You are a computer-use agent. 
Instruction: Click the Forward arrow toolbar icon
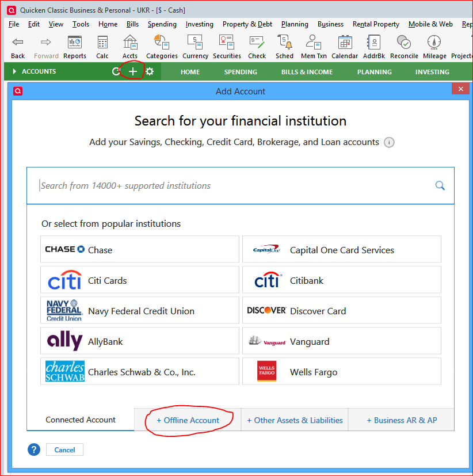click(x=46, y=47)
